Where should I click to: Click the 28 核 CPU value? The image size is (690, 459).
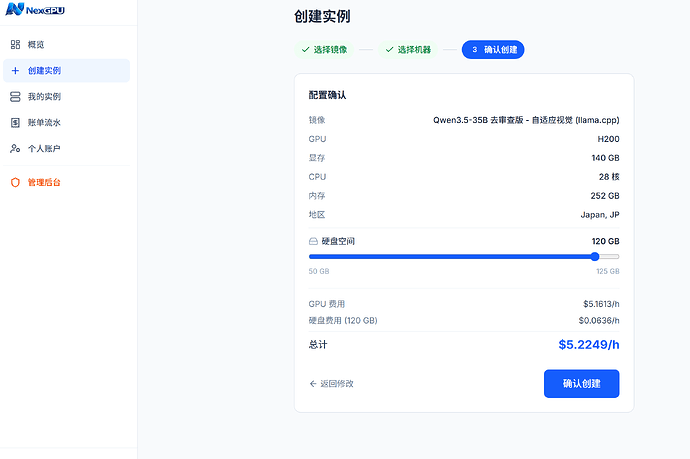coord(609,177)
